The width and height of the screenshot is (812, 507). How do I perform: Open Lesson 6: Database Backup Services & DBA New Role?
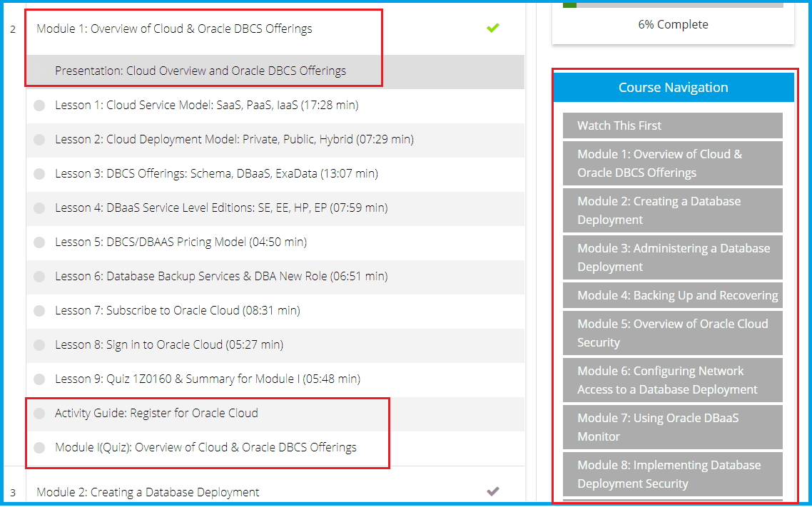(221, 276)
